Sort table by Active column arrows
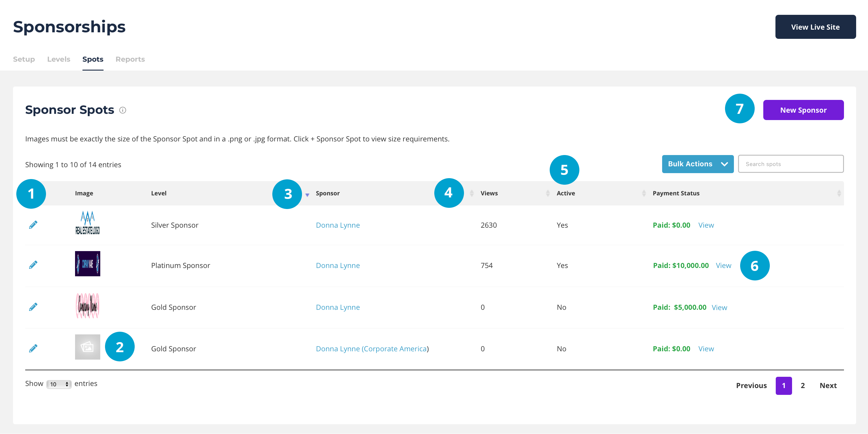Image resolution: width=868 pixels, height=434 pixels. click(548, 193)
